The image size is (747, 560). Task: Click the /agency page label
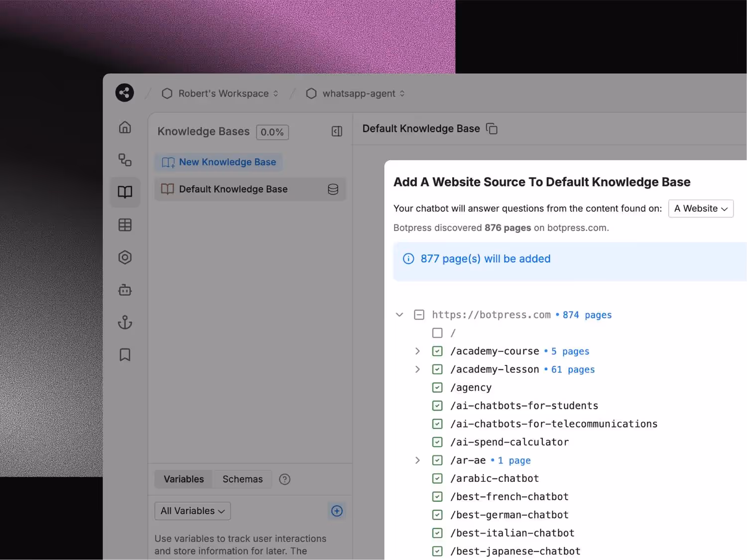pos(471,388)
